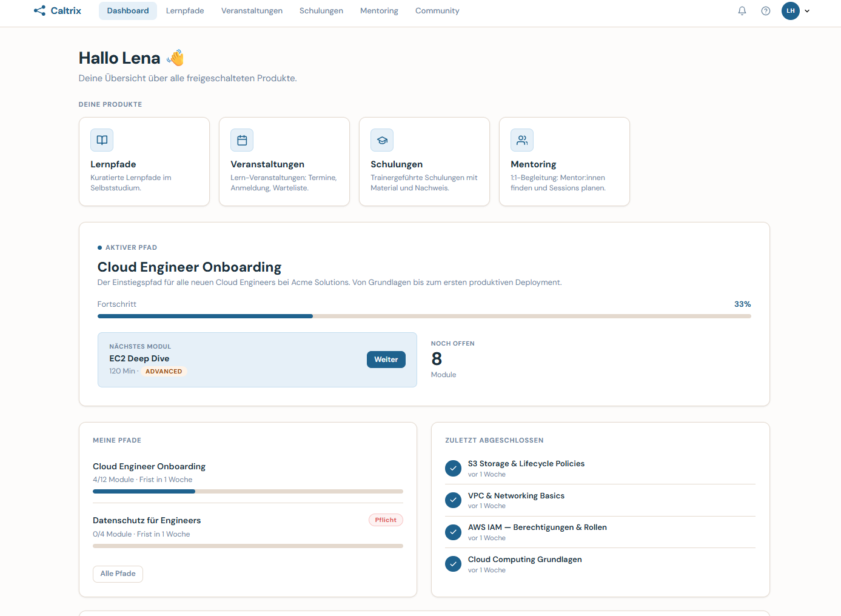Click the Caltrix logo icon
The image size is (841, 616).
pos(39,10)
